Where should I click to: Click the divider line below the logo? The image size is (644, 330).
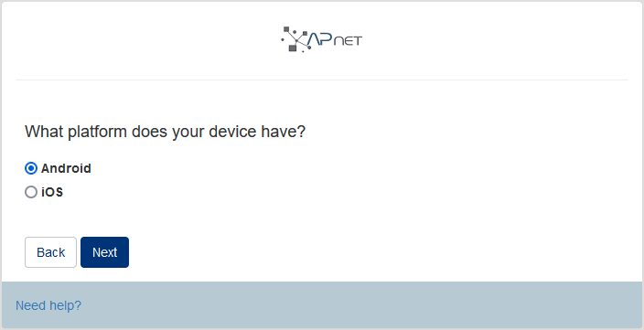[x=322, y=80]
